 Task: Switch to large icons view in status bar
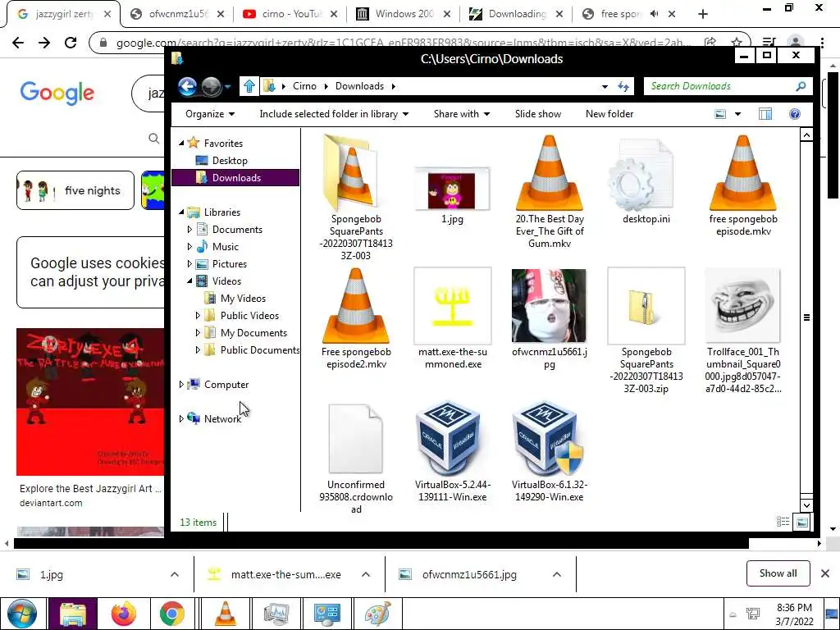click(801, 522)
